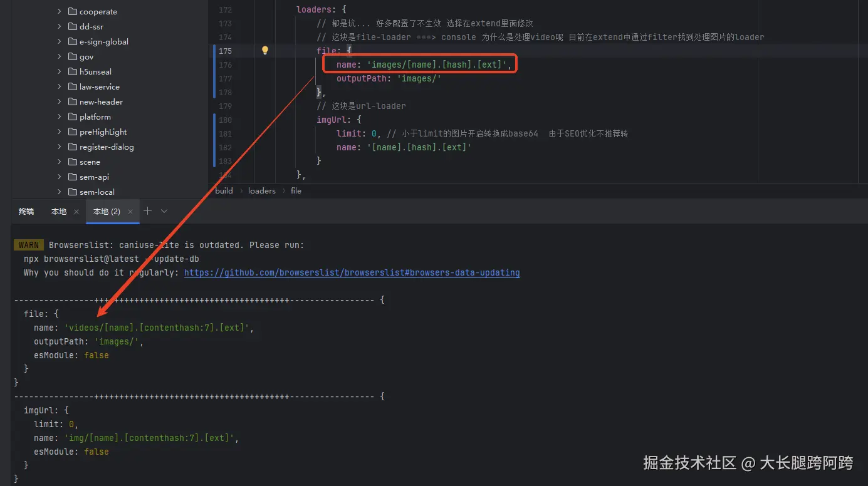Click 'imgUrl: {' on line 180

pyautogui.click(x=339, y=120)
